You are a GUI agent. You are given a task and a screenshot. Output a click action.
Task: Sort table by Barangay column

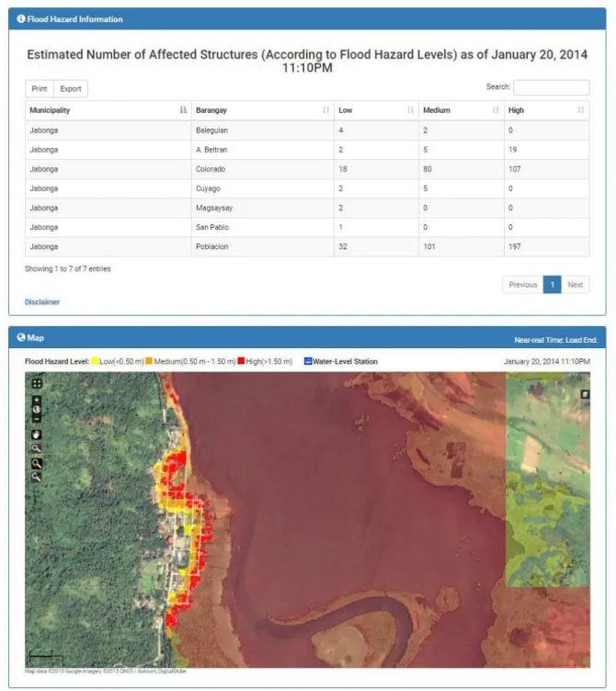pyautogui.click(x=263, y=110)
